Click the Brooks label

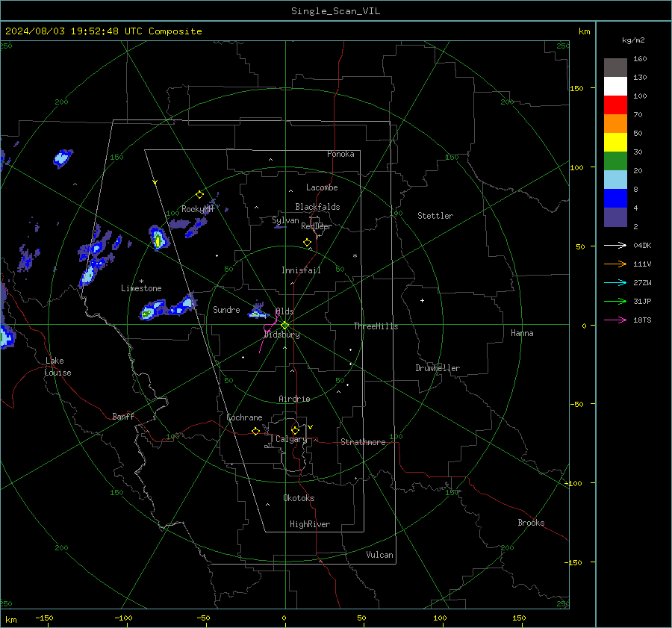[531, 523]
